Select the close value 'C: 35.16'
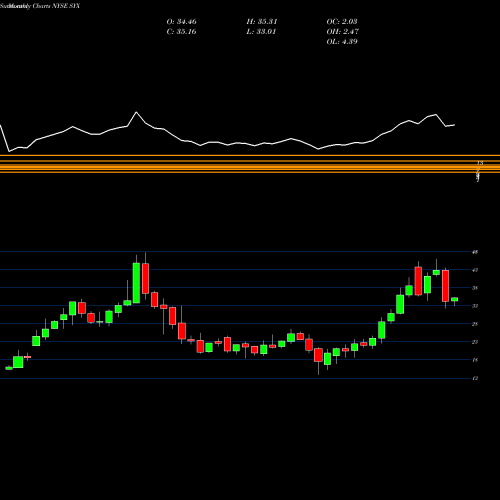The height and width of the screenshot is (500, 500). click(x=181, y=32)
